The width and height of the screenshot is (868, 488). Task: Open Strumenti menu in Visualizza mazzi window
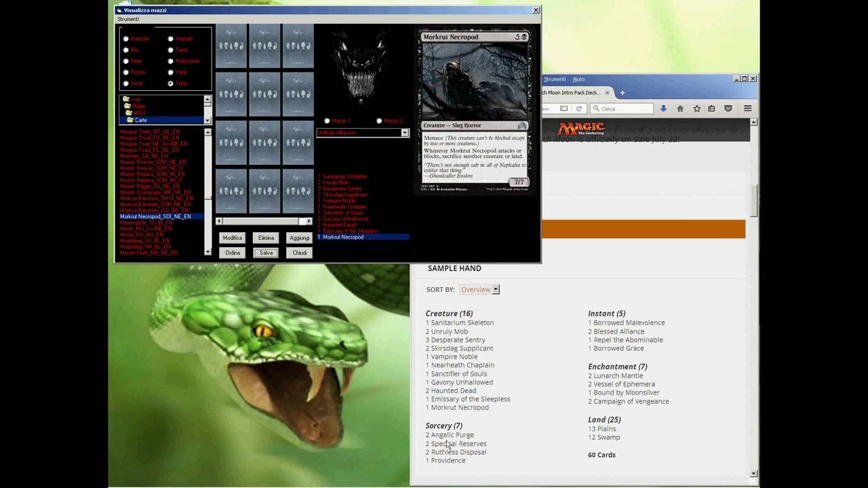coord(128,19)
